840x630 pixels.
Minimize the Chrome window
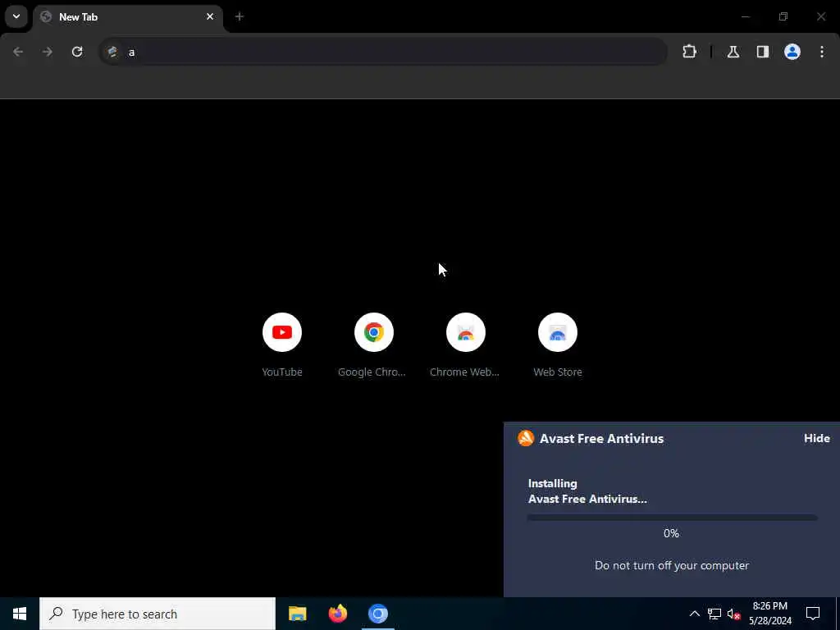(x=745, y=16)
